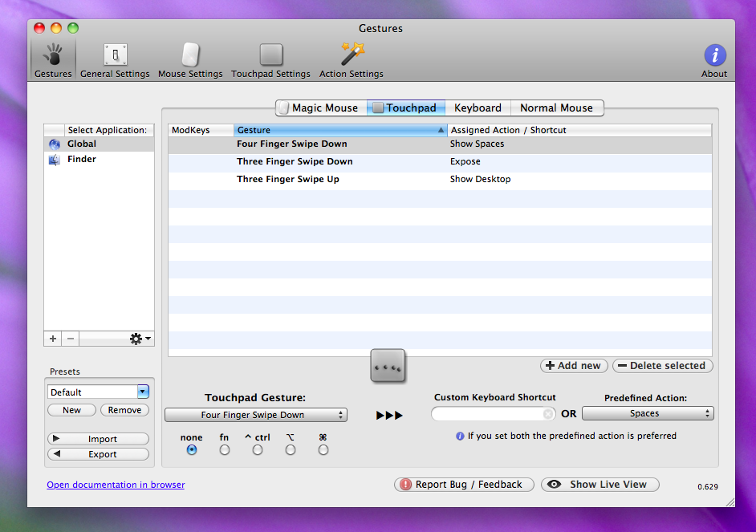The image size is (756, 532).
Task: Click the Custom Keyboard Shortcut field
Action: 487,414
